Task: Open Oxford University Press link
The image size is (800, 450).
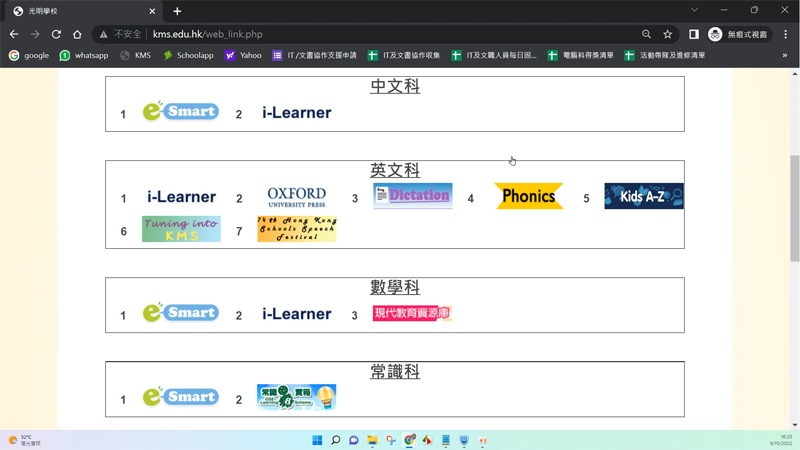Action: [x=296, y=196]
